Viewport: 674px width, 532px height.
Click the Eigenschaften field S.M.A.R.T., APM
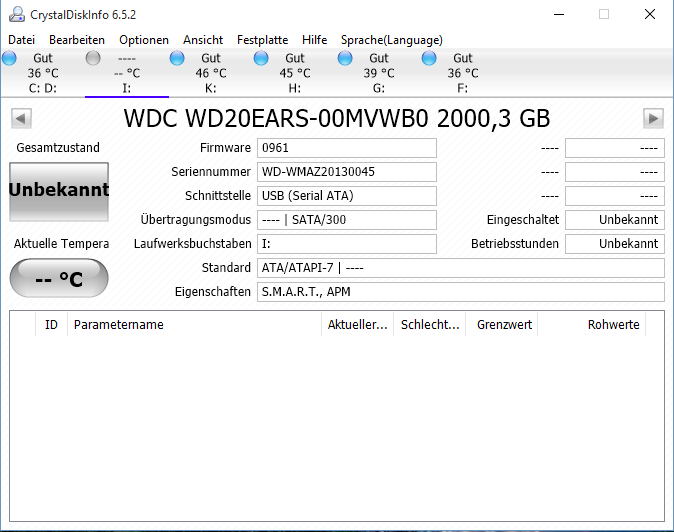point(461,292)
